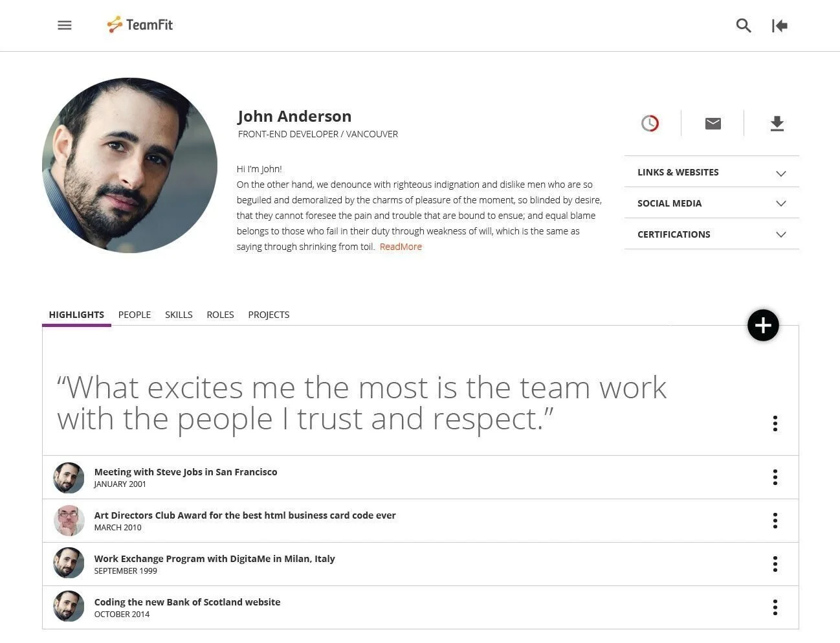Click the team work quote text
This screenshot has height=643, width=840.
tap(362, 403)
